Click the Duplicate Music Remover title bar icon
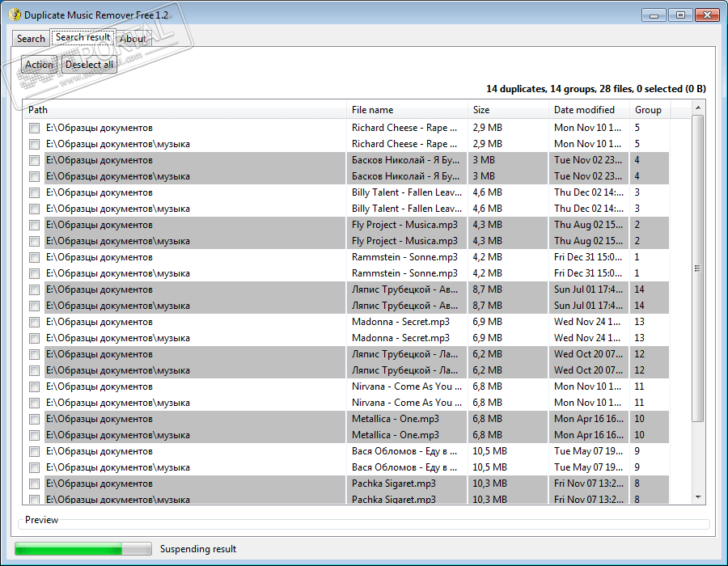728x566 pixels. pyautogui.click(x=15, y=15)
